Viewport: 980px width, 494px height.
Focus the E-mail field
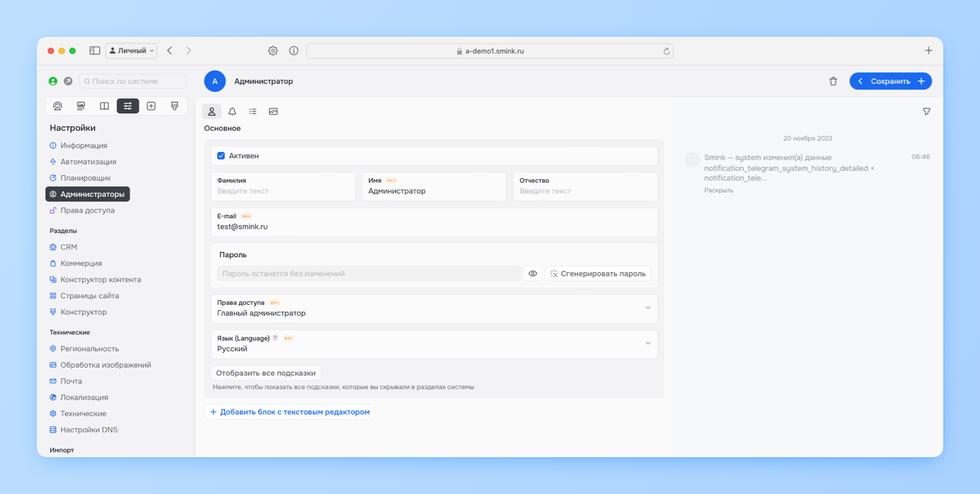[x=434, y=222]
